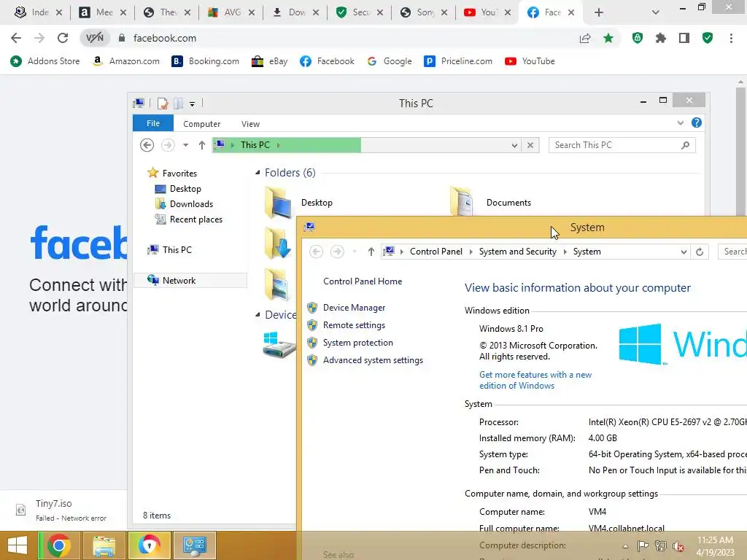Open the View ribbon tab in This PC
The width and height of the screenshot is (747, 560).
[x=250, y=124]
